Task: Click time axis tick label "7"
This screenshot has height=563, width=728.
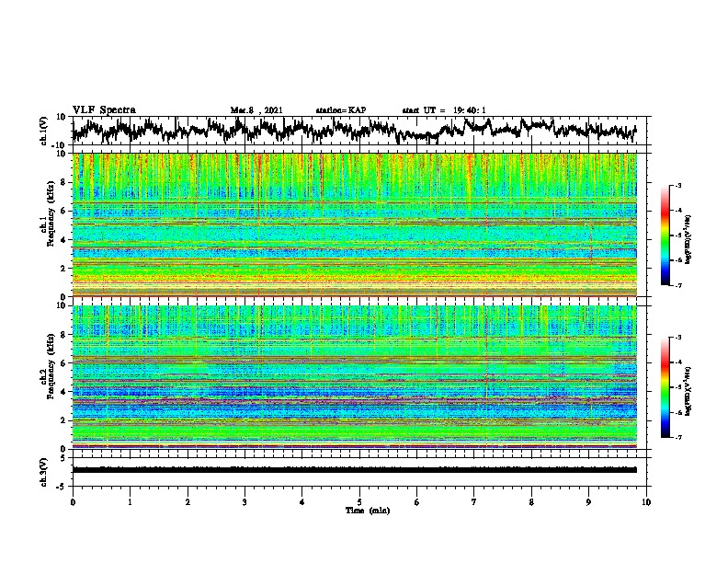Action: click(474, 502)
